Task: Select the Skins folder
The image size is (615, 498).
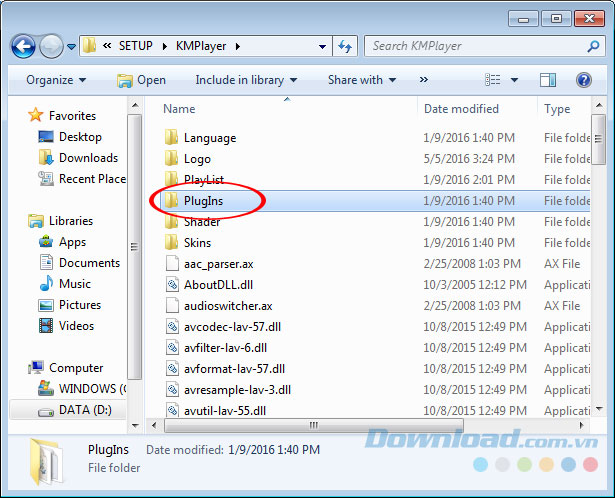Action: tap(197, 243)
